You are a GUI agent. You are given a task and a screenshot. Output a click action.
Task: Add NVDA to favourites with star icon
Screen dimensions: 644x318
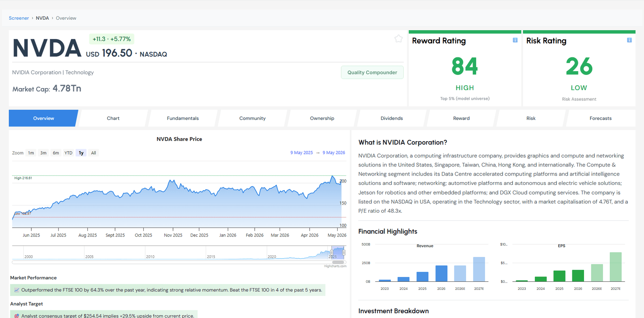point(398,39)
